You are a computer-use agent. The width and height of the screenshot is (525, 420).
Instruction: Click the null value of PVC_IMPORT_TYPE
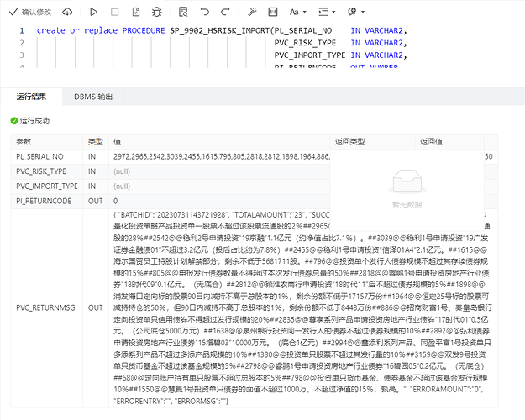pyautogui.click(x=122, y=186)
